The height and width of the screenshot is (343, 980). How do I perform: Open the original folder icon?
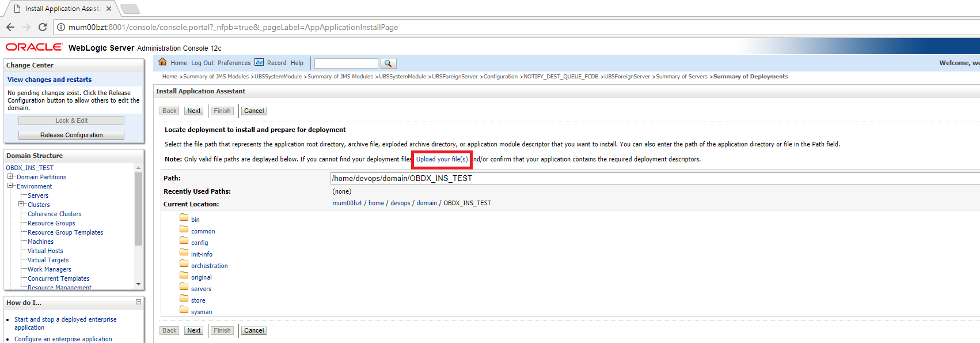click(x=184, y=276)
